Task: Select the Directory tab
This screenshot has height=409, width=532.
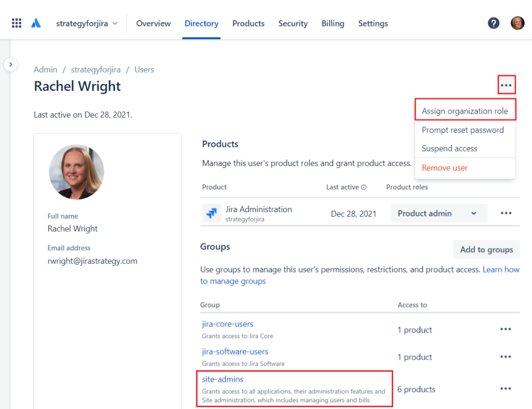Action: [x=201, y=23]
